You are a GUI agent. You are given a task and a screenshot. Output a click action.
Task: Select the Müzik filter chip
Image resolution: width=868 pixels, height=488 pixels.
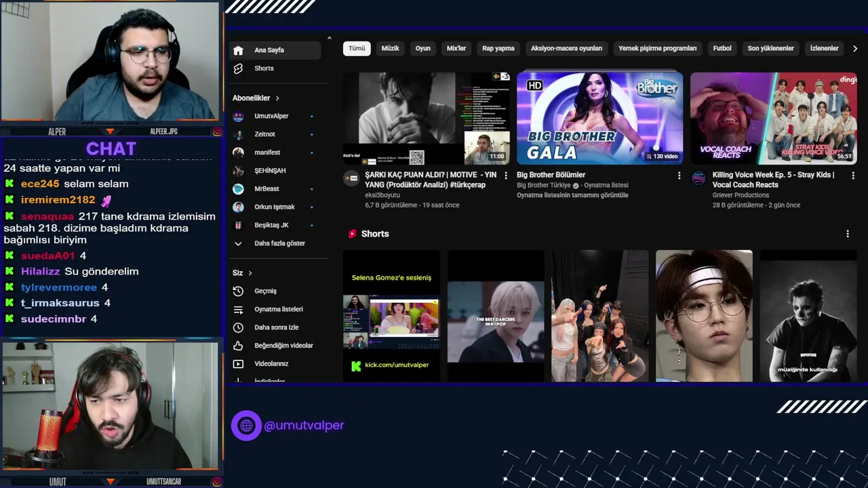[390, 49]
